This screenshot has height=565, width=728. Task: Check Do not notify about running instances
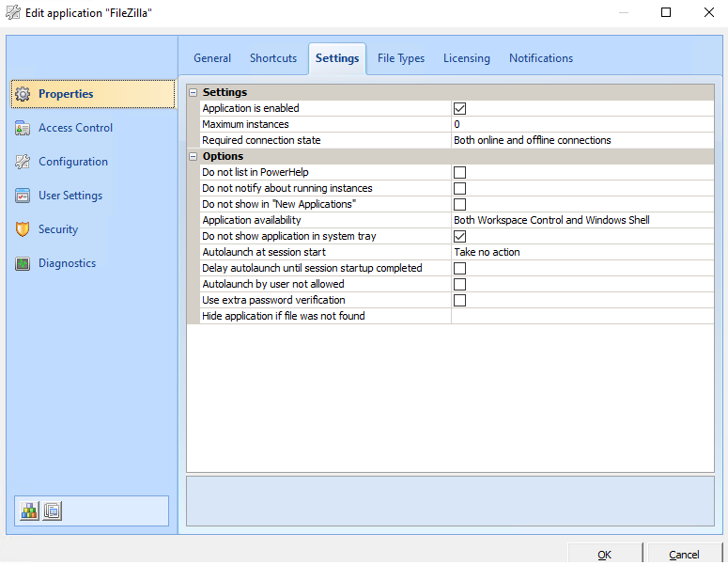pyautogui.click(x=459, y=188)
